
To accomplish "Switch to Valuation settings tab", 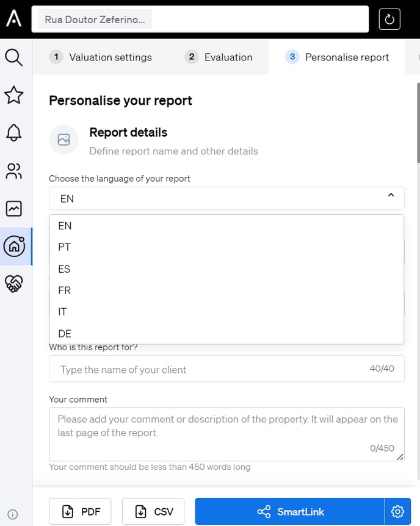I will (x=101, y=57).
